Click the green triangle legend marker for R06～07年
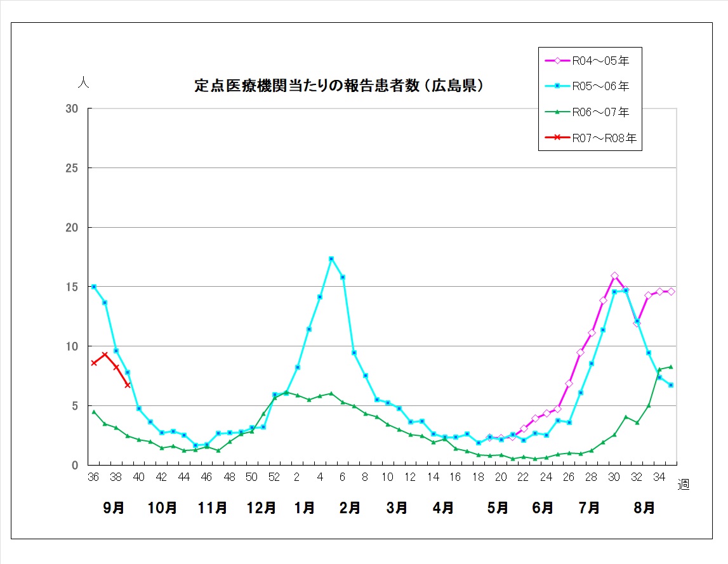 pyautogui.click(x=557, y=112)
